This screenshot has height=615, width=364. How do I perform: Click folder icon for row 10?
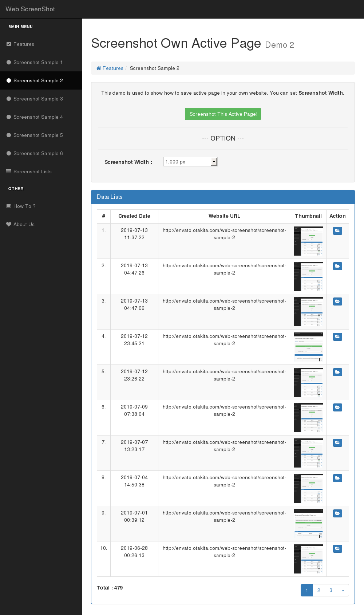pos(337,549)
